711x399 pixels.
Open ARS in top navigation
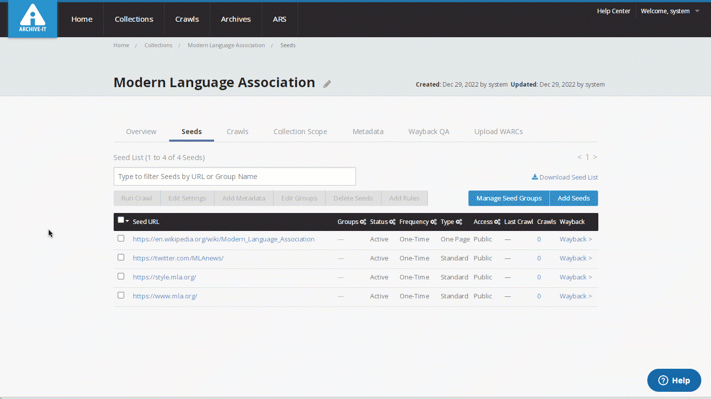[x=279, y=19]
